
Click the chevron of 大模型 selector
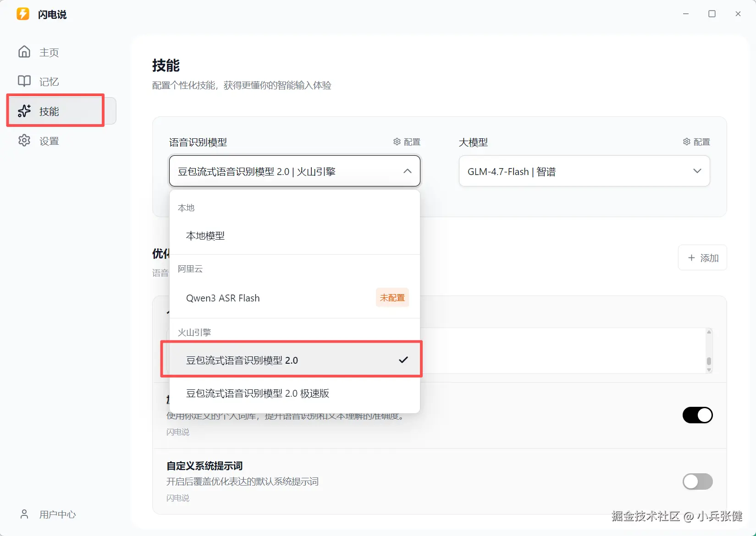tap(697, 171)
